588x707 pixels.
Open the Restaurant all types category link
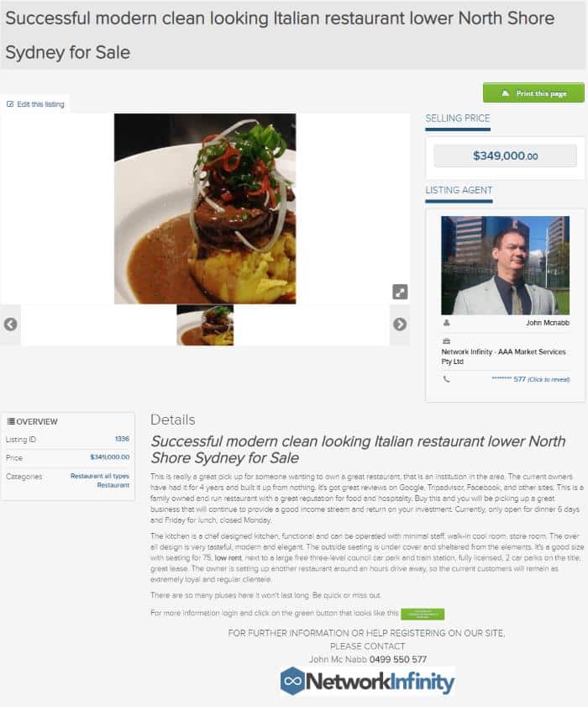pos(100,476)
